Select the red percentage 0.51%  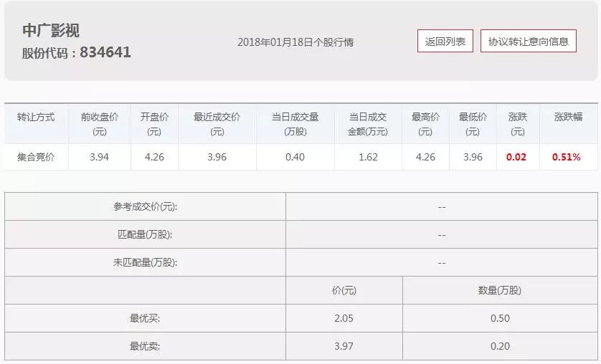pos(567,157)
